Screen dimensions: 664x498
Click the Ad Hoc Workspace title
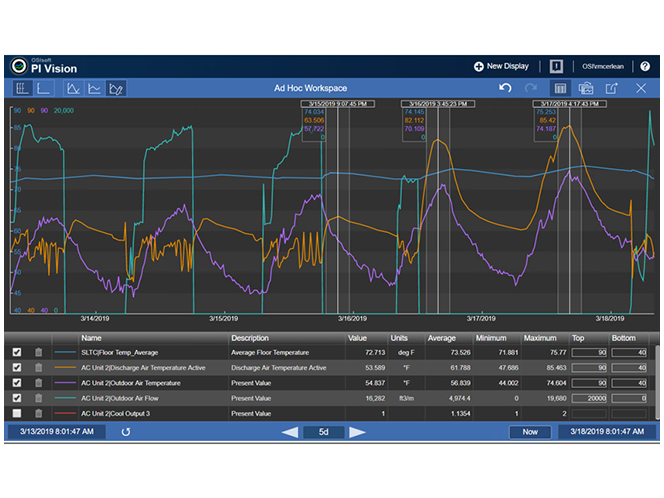(310, 88)
